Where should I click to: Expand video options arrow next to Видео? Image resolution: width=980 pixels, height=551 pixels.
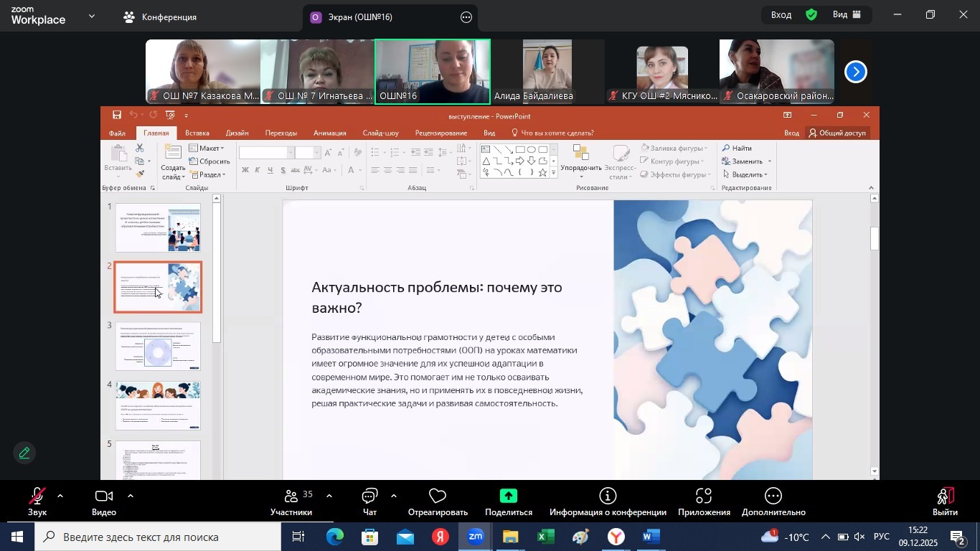[131, 496]
